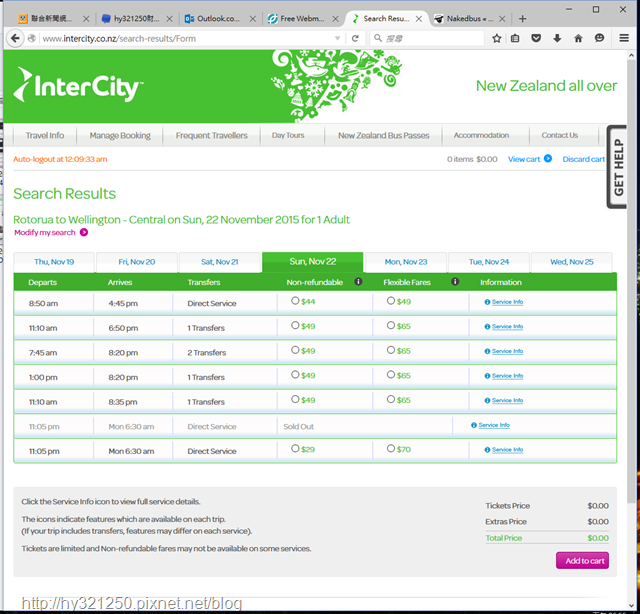Switch to the hy321250 browser tab

pos(136,19)
